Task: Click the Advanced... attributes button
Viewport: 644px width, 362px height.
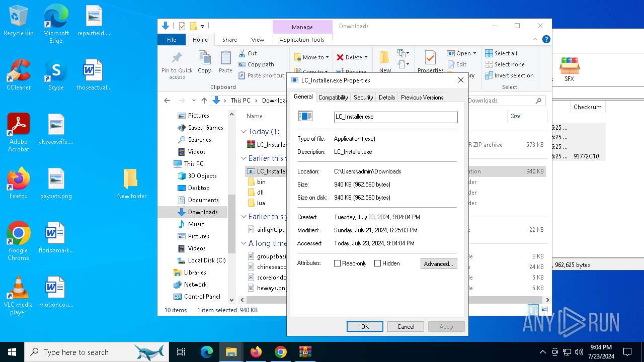Action: pos(439,263)
